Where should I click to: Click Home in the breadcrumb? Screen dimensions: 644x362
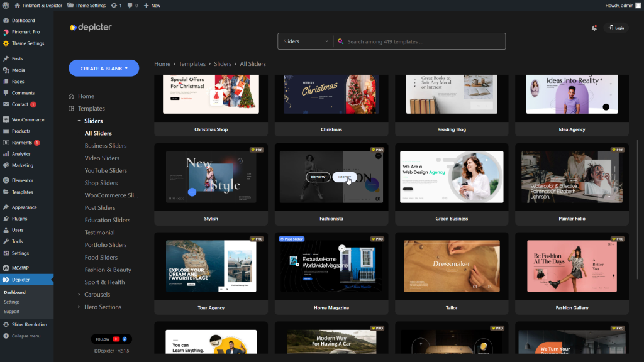click(x=162, y=64)
